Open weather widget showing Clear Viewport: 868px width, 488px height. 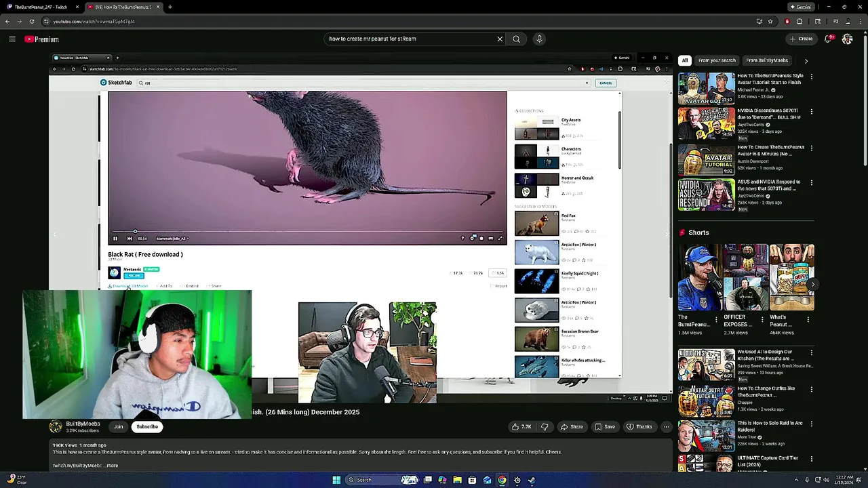(16, 480)
